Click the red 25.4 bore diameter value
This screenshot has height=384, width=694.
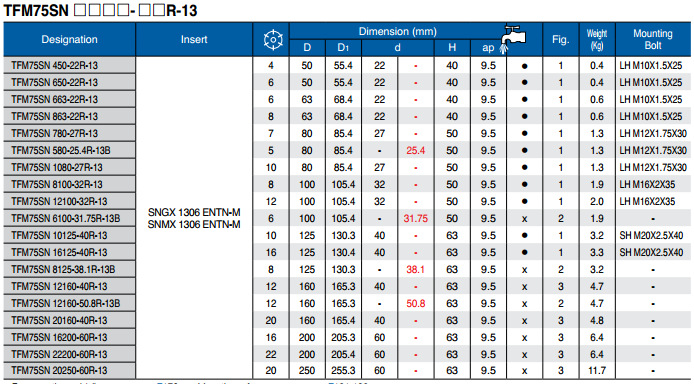[x=416, y=151]
